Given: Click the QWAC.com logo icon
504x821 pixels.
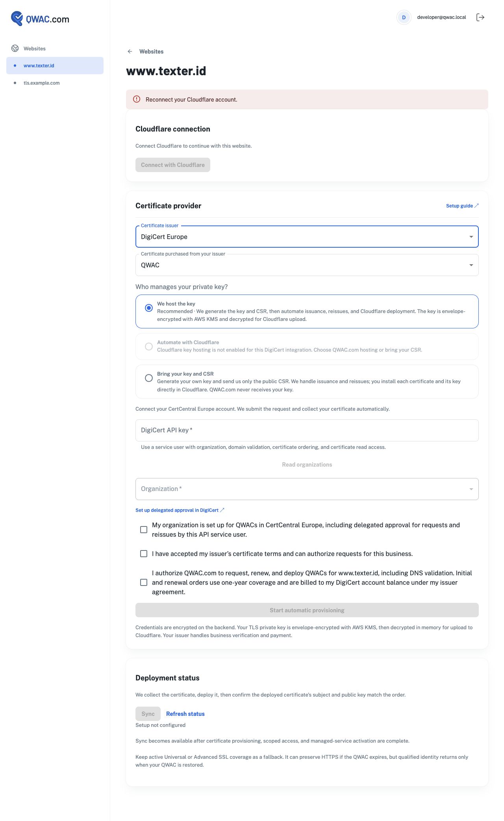Looking at the screenshot, I should [x=17, y=19].
